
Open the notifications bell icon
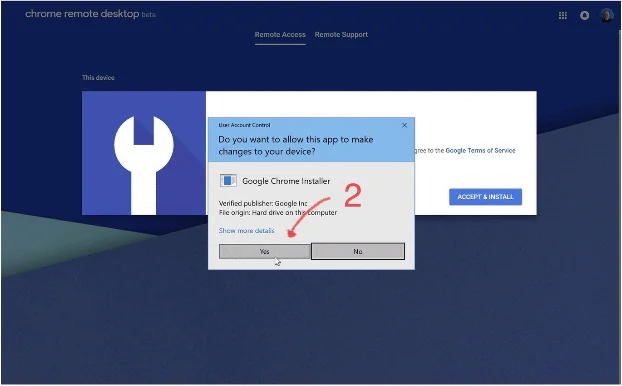[584, 15]
